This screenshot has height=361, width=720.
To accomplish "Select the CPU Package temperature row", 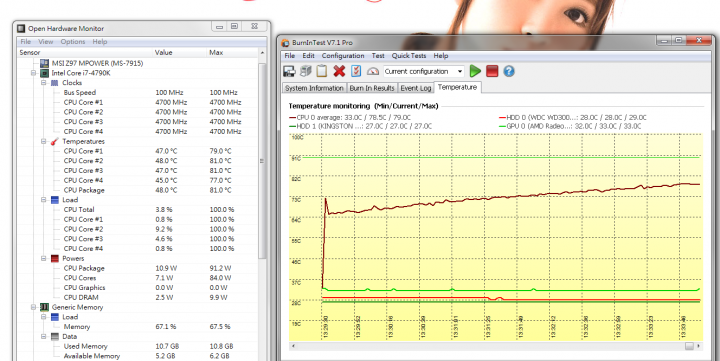I will pos(138,190).
